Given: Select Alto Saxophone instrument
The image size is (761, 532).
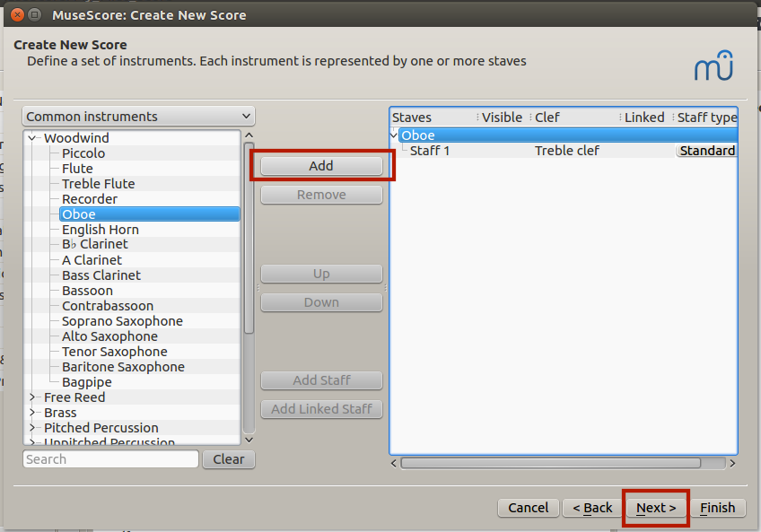Looking at the screenshot, I should [109, 336].
